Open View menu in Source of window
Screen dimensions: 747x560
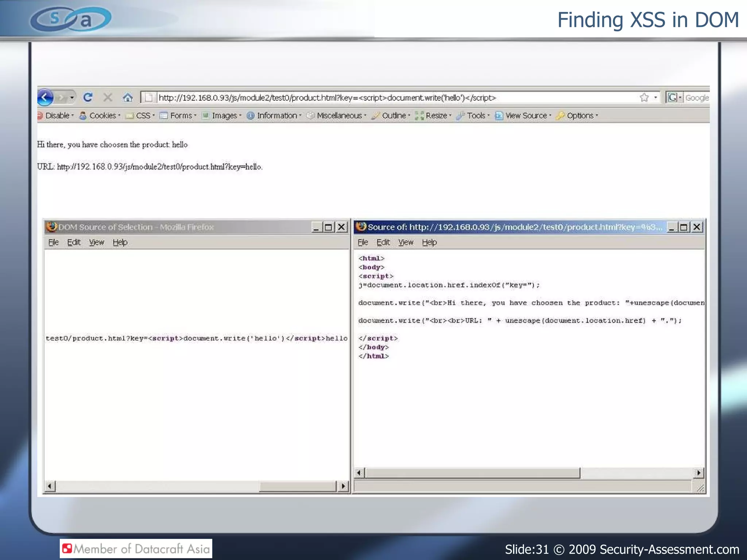406,242
